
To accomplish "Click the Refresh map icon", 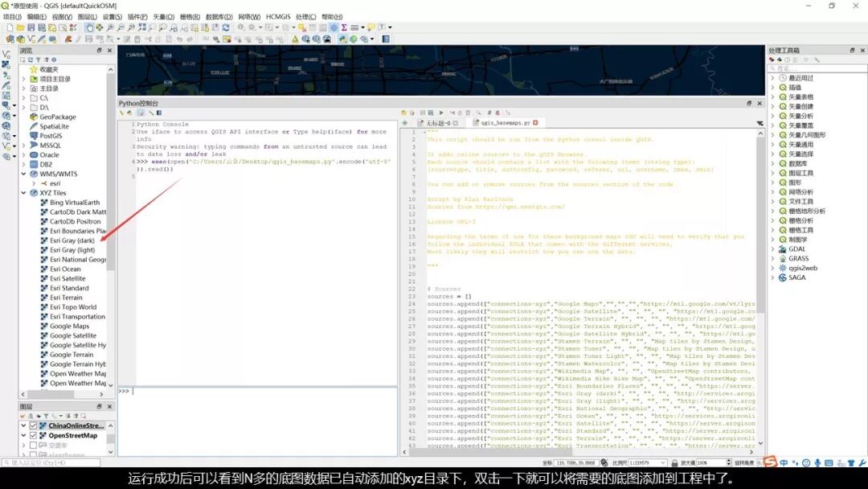I will [x=226, y=27].
